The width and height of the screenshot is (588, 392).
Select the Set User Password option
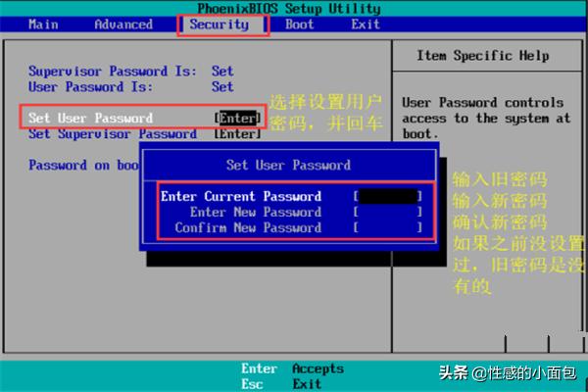tap(90, 118)
